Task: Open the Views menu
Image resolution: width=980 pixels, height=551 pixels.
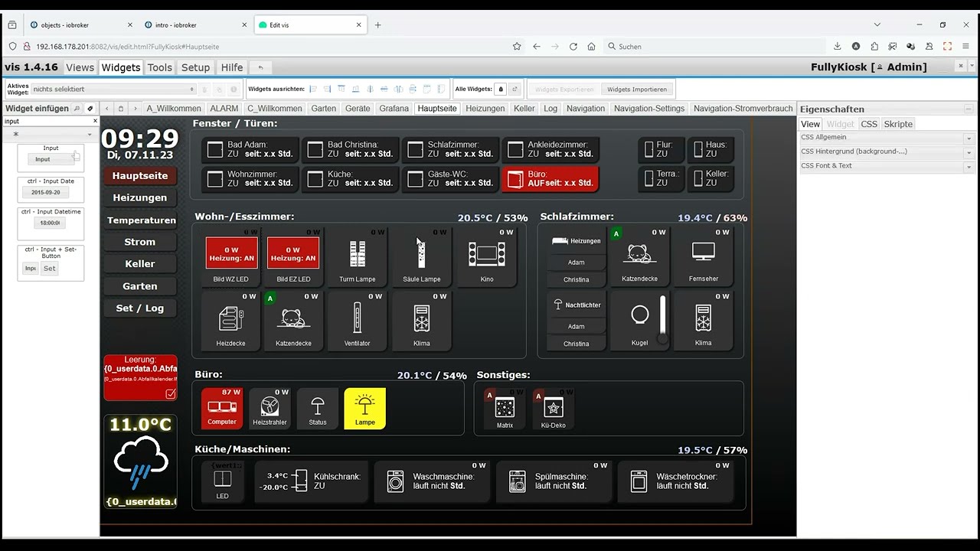Action: pos(80,67)
